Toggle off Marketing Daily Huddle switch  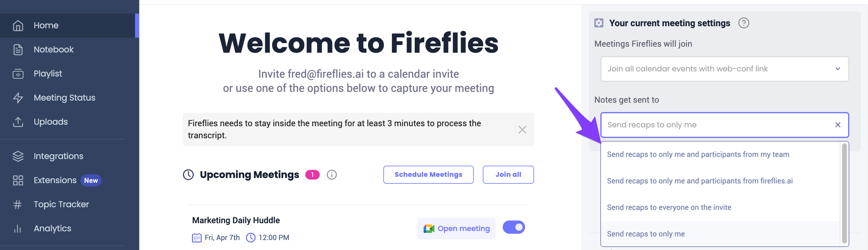pyautogui.click(x=514, y=227)
